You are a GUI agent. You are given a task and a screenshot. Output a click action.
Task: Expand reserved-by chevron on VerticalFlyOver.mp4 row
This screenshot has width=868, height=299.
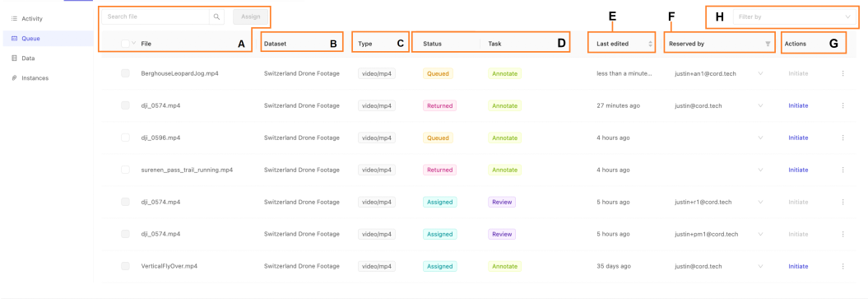click(760, 266)
